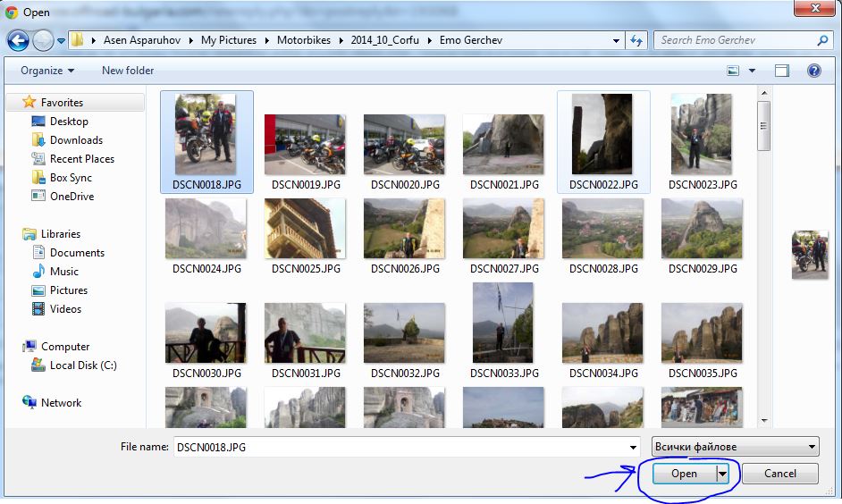This screenshot has height=504, width=842.
Task: Toggle the preview pane icon
Action: click(x=782, y=71)
